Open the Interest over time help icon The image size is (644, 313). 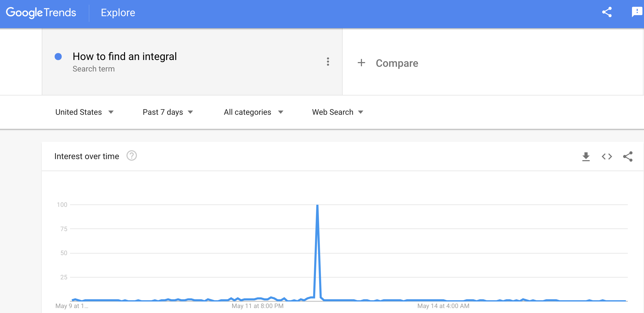(132, 156)
